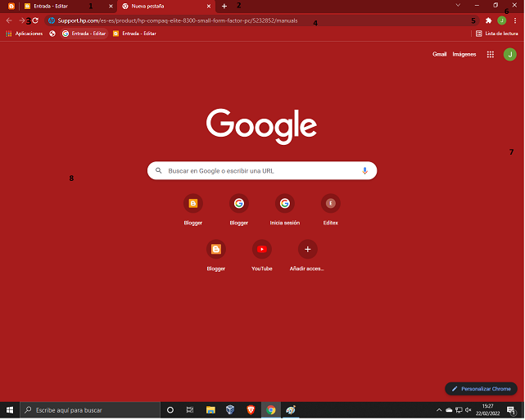Start voice search with microphone
Image resolution: width=525 pixels, height=420 pixels.
364,170
